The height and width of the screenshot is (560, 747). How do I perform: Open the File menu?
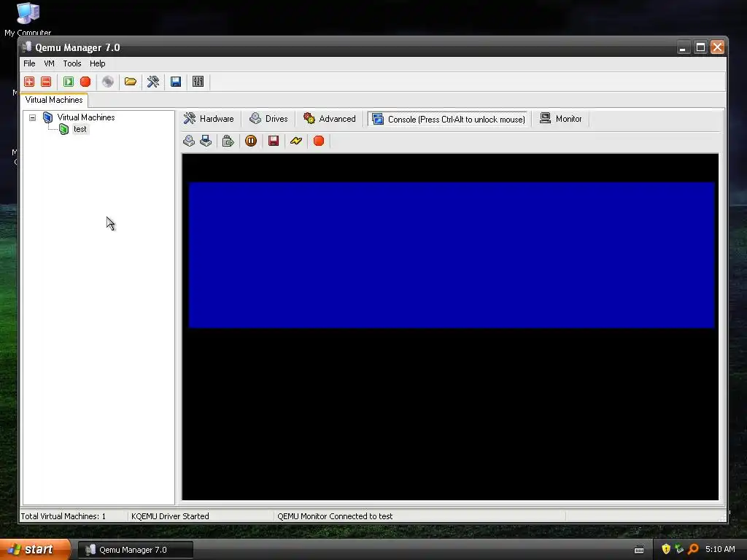click(29, 63)
